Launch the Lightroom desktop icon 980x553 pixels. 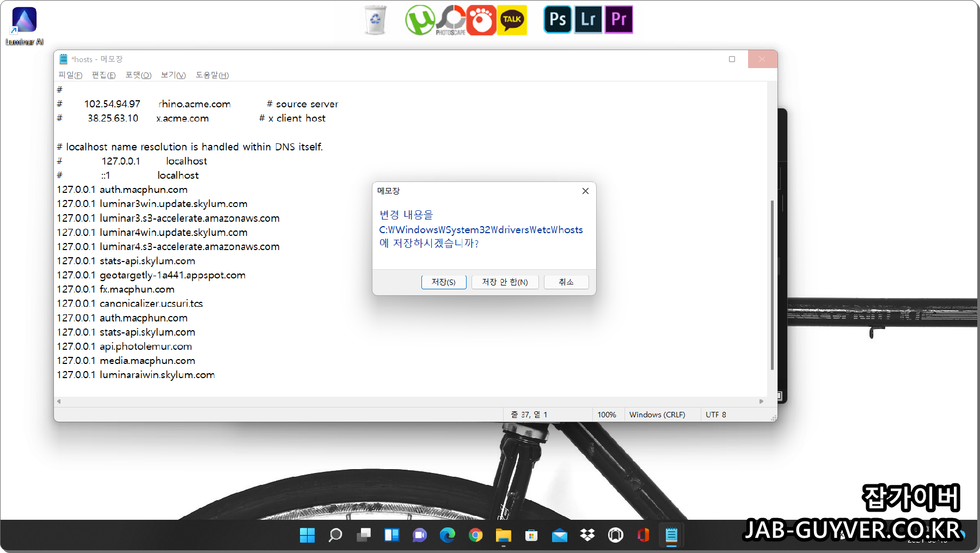point(588,20)
